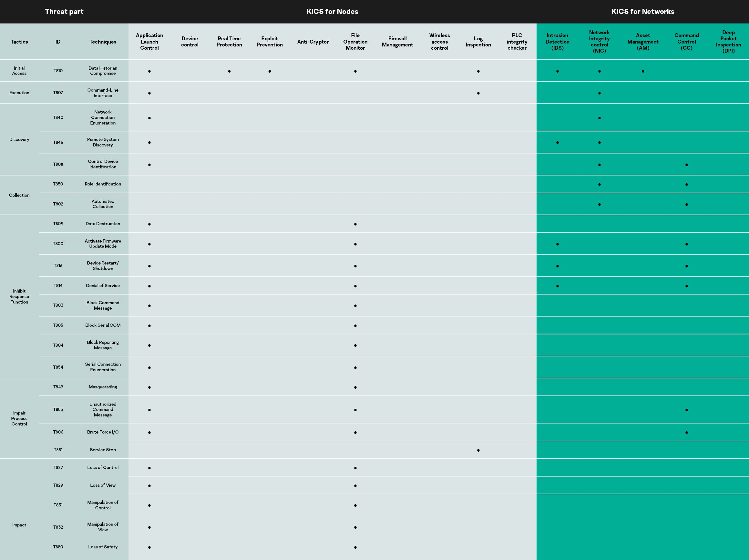Click Log Inspection dot for Command-Line Interface
Screen dimensions: 749x560
pos(478,94)
